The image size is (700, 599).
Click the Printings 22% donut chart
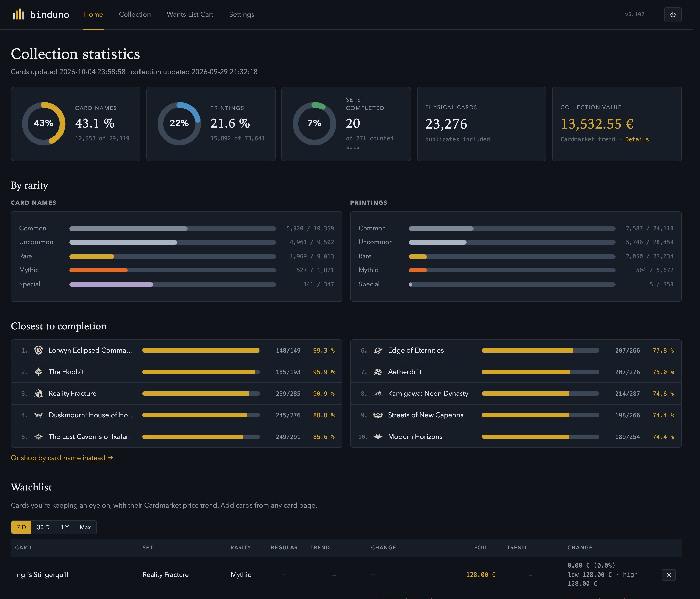(179, 123)
